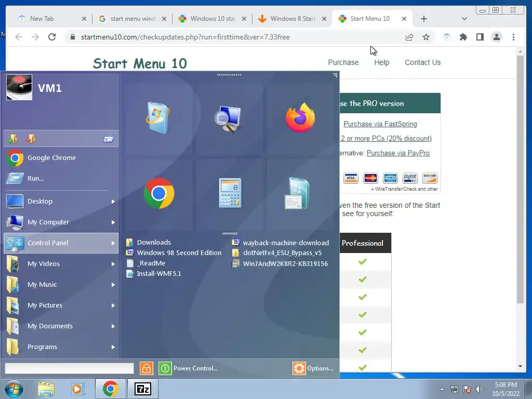Open the Calculator tile
532x399 pixels.
tap(230, 193)
